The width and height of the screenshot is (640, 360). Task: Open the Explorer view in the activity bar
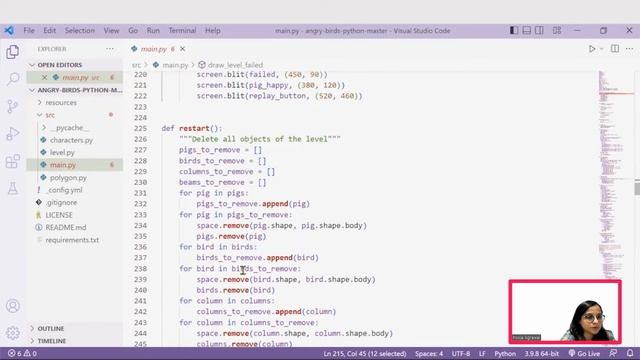click(x=13, y=52)
